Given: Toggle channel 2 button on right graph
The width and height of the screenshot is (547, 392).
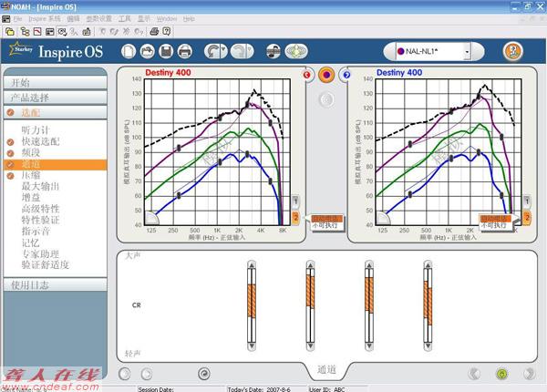Looking at the screenshot, I should (x=527, y=218).
